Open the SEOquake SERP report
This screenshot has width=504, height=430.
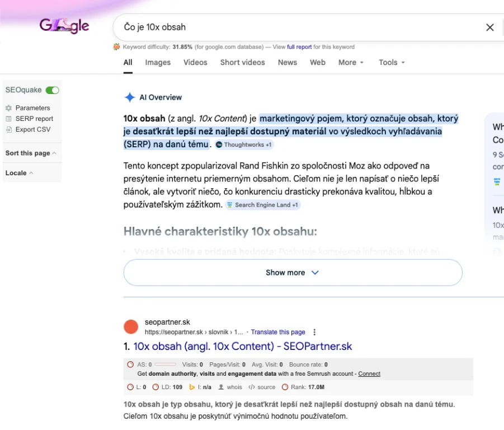pos(34,119)
